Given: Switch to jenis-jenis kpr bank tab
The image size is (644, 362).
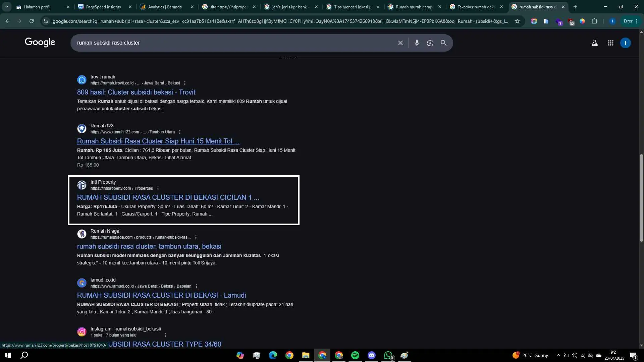Looking at the screenshot, I should (x=290, y=7).
